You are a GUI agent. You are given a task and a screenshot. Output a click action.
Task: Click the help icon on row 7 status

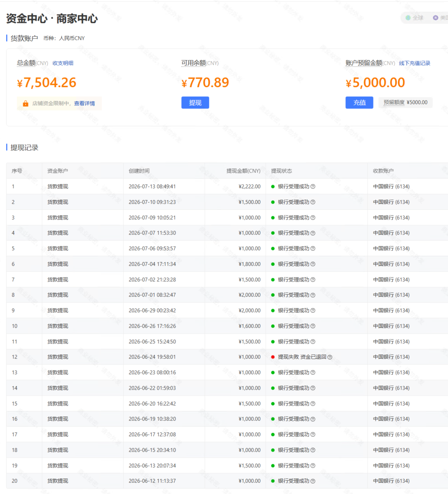313,280
